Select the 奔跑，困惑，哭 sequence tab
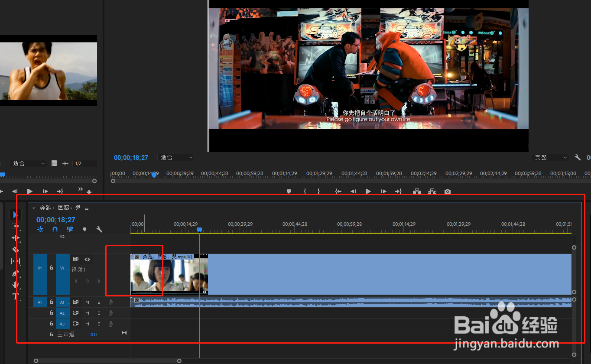The width and height of the screenshot is (591, 364). (x=60, y=208)
